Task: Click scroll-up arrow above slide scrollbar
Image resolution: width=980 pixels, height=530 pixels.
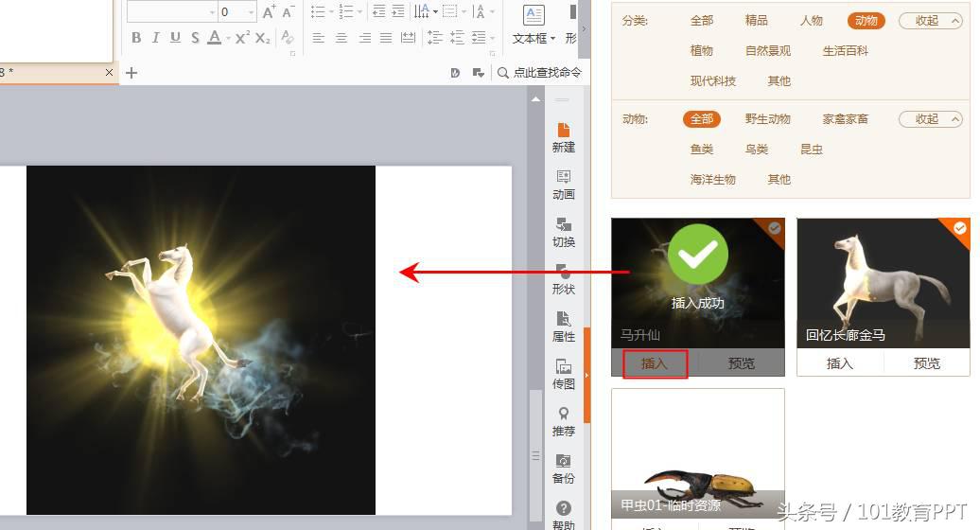Action: (x=535, y=98)
